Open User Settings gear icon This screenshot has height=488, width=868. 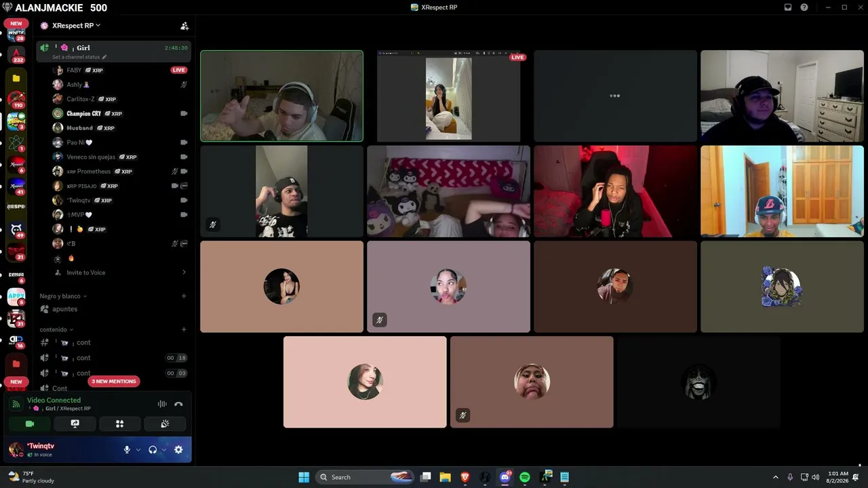[178, 449]
